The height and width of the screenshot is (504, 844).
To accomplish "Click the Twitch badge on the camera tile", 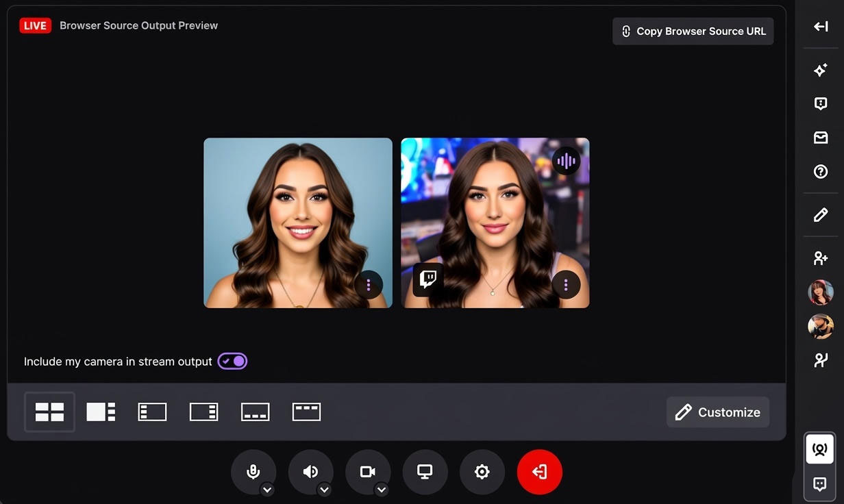I will point(427,279).
